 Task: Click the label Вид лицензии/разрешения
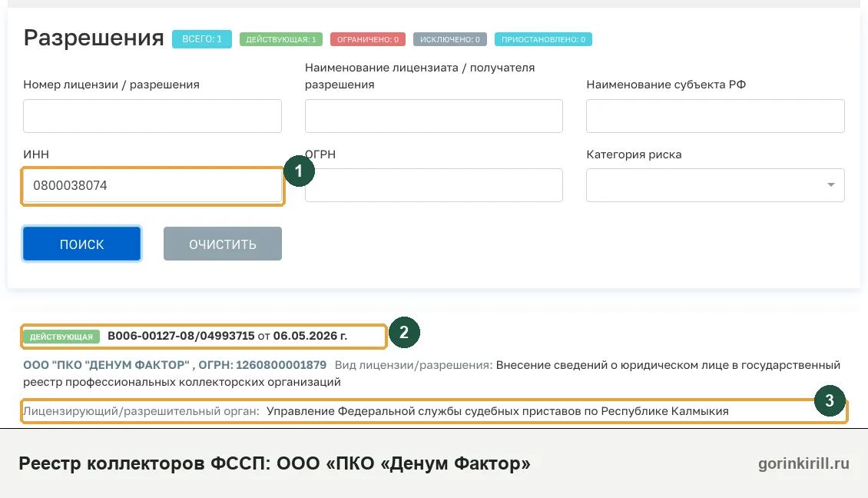(x=413, y=365)
